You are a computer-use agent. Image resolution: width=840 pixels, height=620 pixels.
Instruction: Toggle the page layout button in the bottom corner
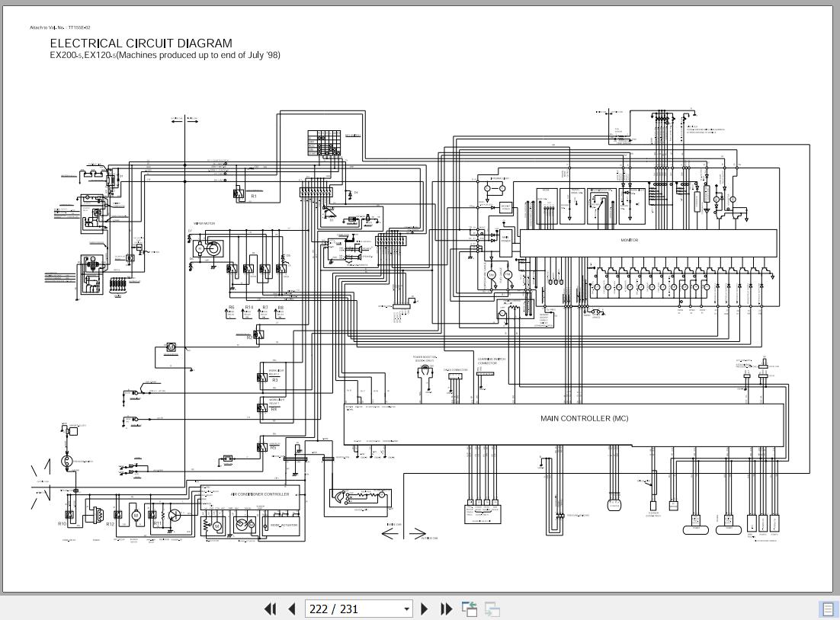click(828, 609)
